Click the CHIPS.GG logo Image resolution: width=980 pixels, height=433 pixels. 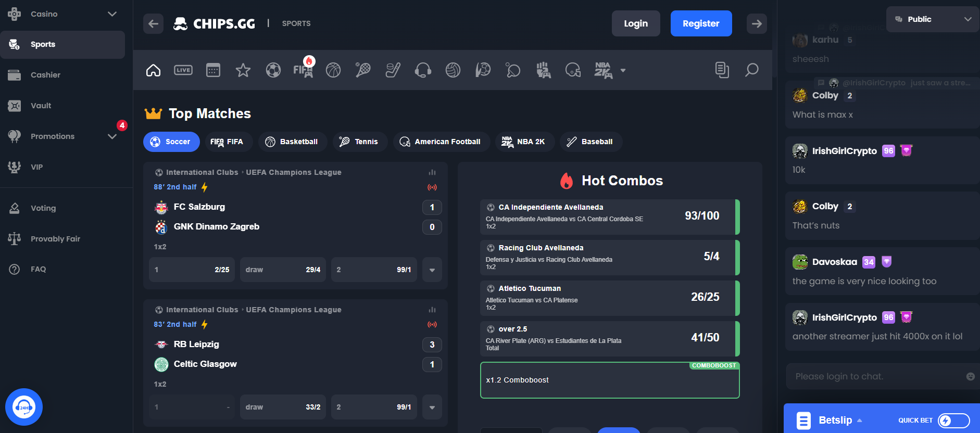tap(214, 23)
